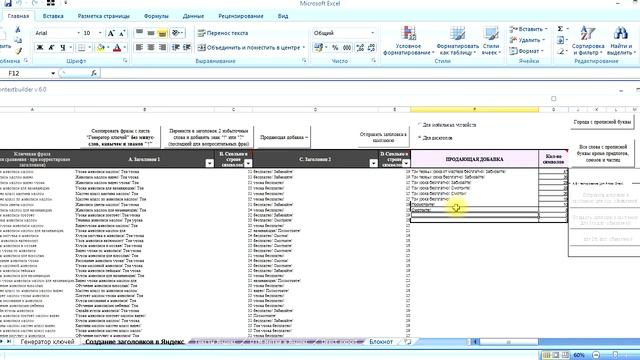Click the zoom out minus button

(596, 355)
